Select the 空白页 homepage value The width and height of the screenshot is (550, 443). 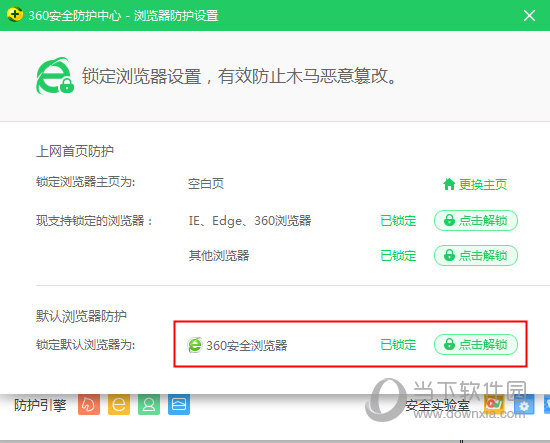(x=206, y=183)
